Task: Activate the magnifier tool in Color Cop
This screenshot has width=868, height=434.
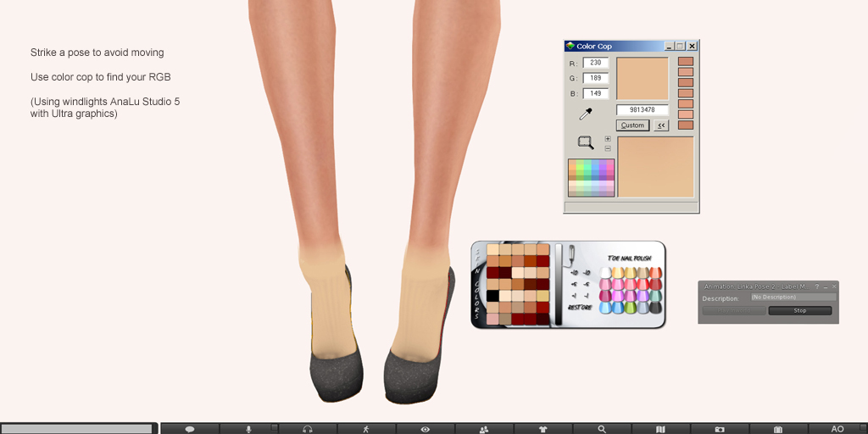Action: (585, 142)
